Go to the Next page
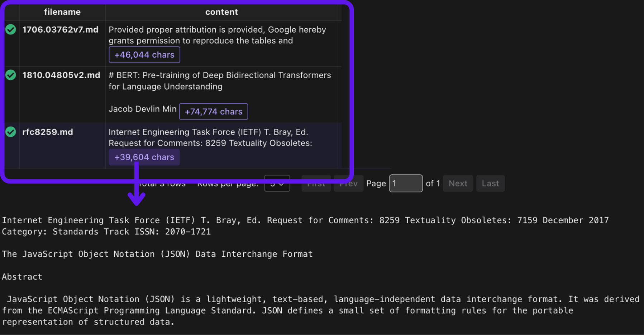Screen dimensions: 644x336 [458, 184]
